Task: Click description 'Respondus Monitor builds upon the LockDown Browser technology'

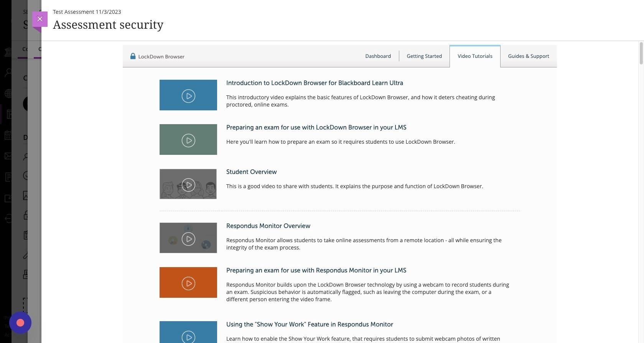Action: tap(367, 292)
